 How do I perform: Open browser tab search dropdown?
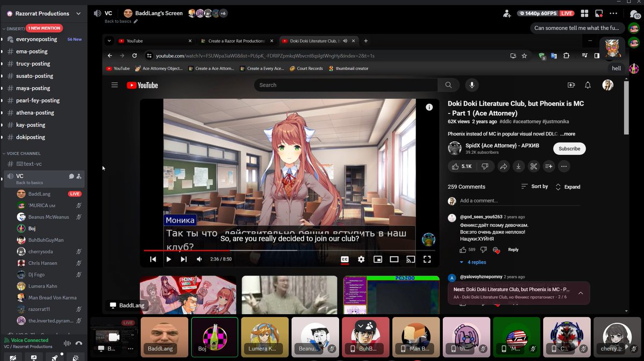(109, 41)
